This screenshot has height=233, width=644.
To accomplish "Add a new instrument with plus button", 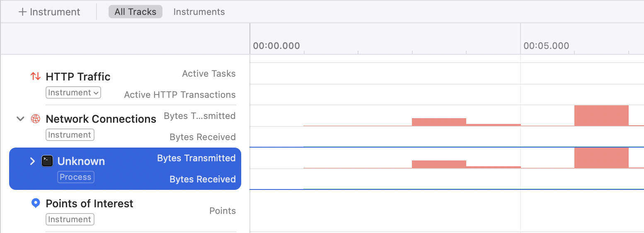I will (x=49, y=12).
